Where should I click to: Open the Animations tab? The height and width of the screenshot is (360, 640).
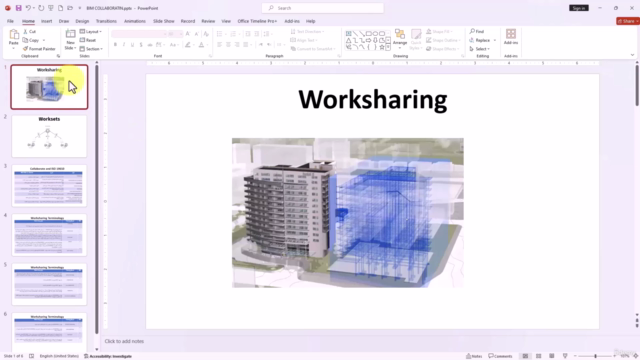[135, 21]
